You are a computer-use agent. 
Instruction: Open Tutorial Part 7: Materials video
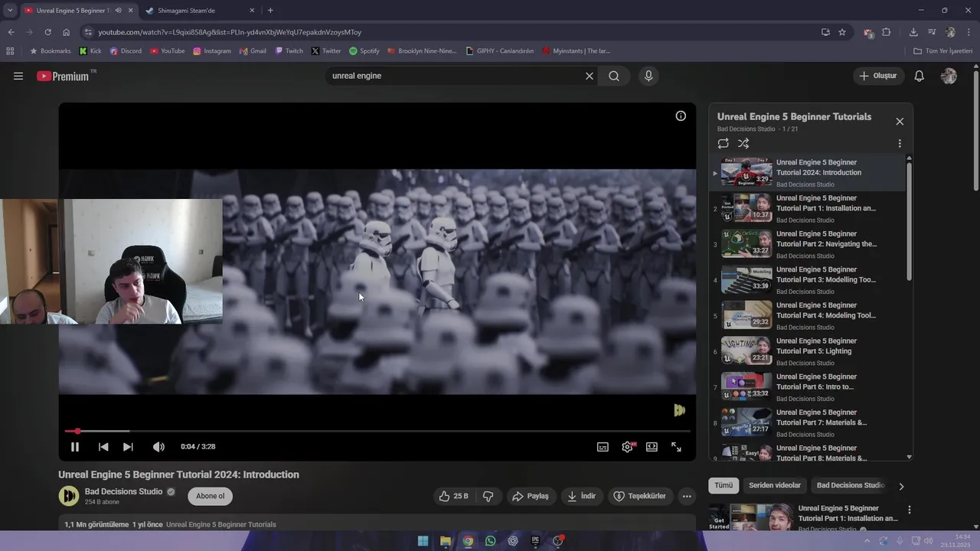(x=808, y=423)
